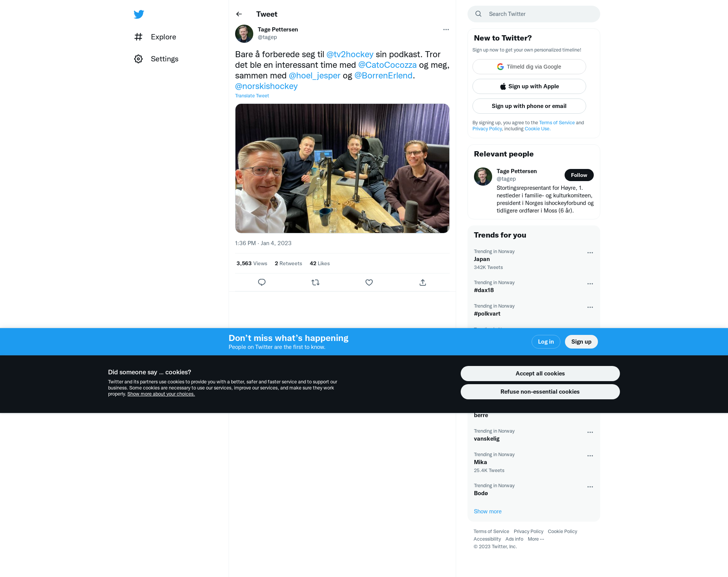Image resolution: width=728 pixels, height=577 pixels.
Task: Click Translate Tweet link
Action: (x=252, y=96)
